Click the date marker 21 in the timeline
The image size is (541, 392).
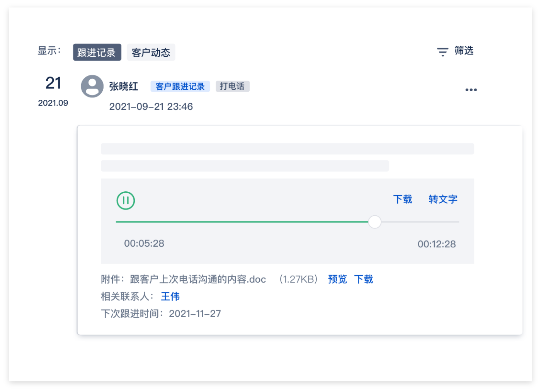tap(53, 83)
